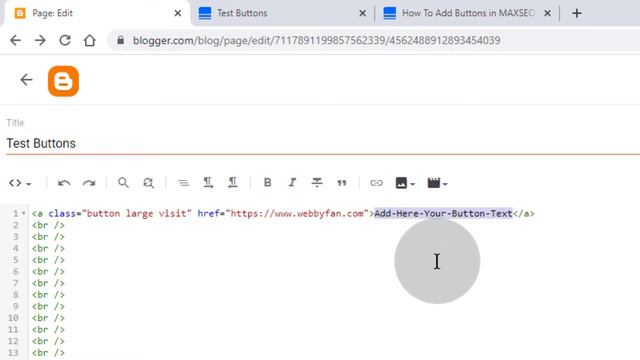Undo the last edit
The width and height of the screenshot is (640, 360).
64,183
